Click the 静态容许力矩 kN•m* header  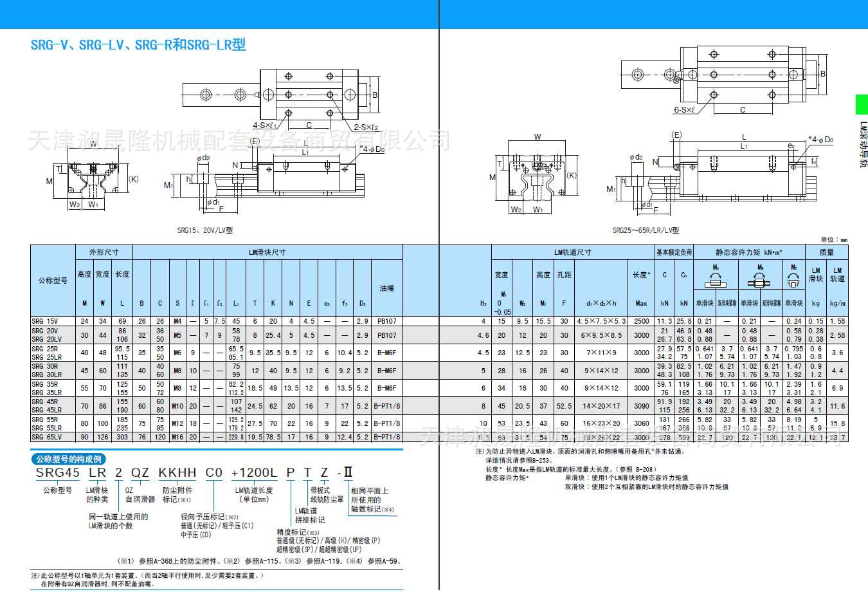[x=749, y=252]
